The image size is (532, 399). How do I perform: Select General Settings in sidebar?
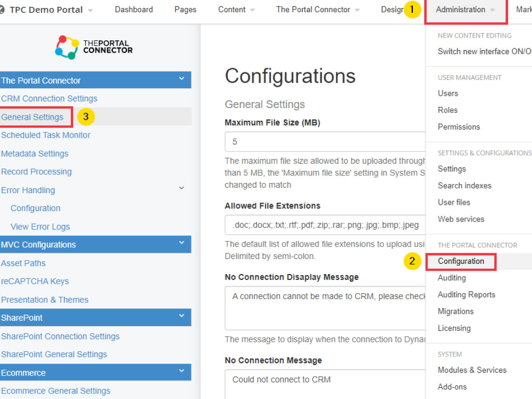pos(32,117)
